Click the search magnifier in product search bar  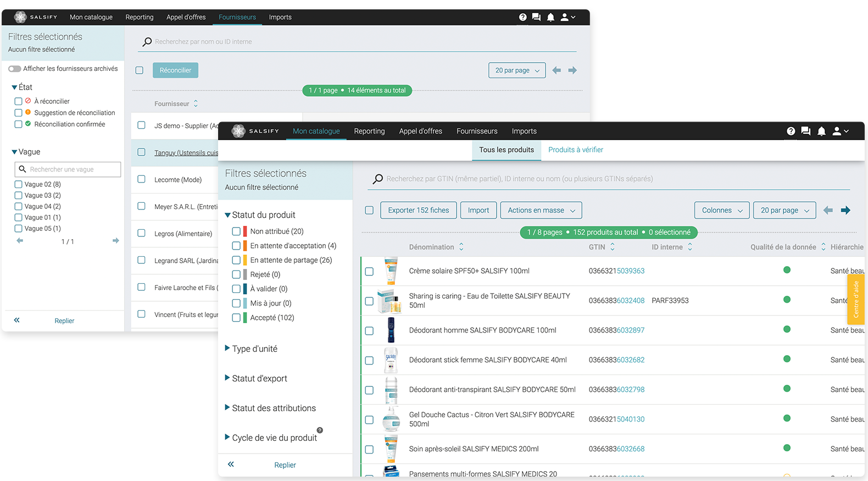[378, 179]
